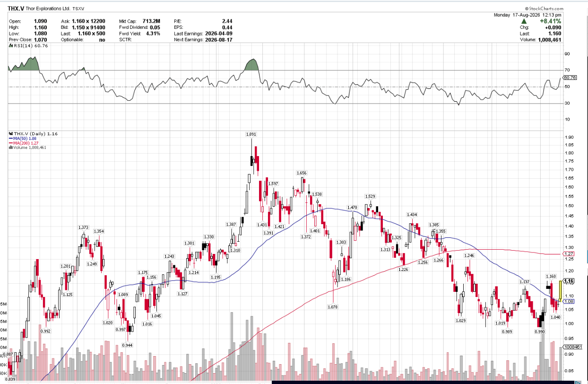Click the '1.656' swing high label

(x=302, y=173)
